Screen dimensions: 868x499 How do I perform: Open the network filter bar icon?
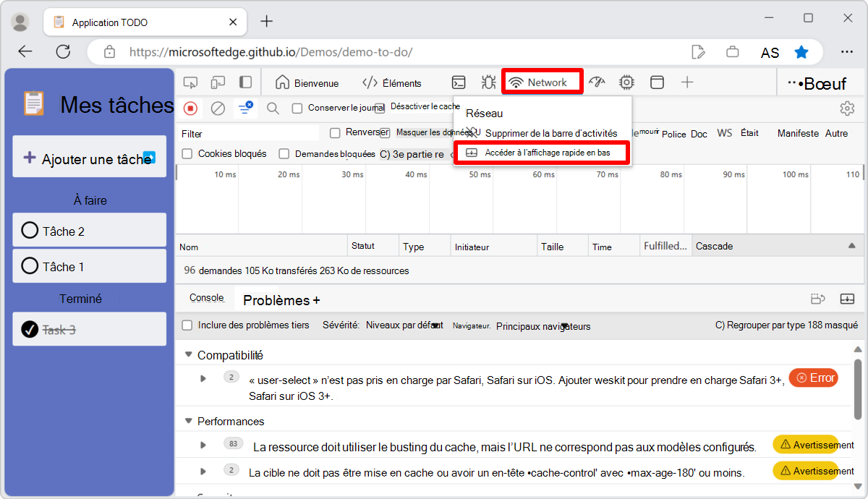pos(244,108)
